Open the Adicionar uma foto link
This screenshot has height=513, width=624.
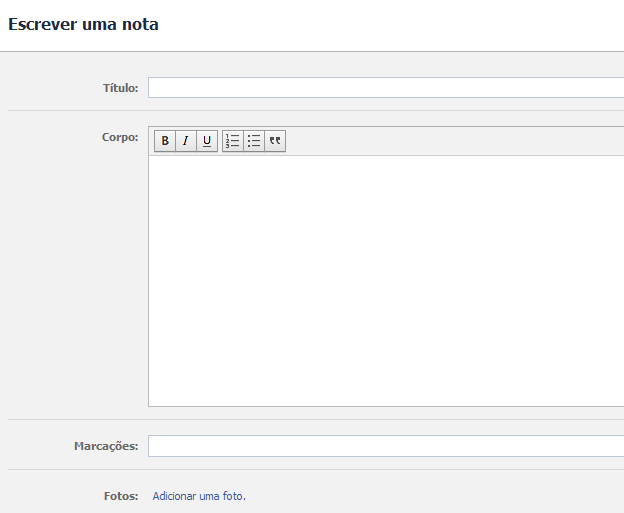pos(198,496)
